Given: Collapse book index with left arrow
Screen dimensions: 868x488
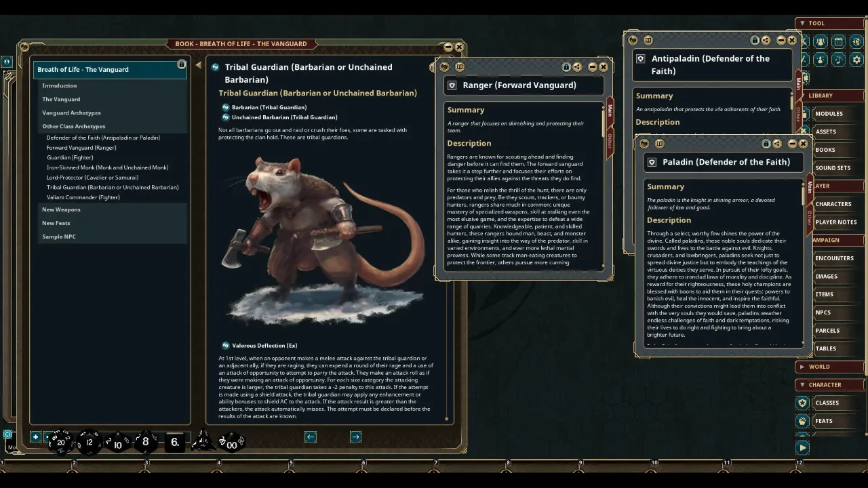Looking at the screenshot, I should click(x=198, y=65).
